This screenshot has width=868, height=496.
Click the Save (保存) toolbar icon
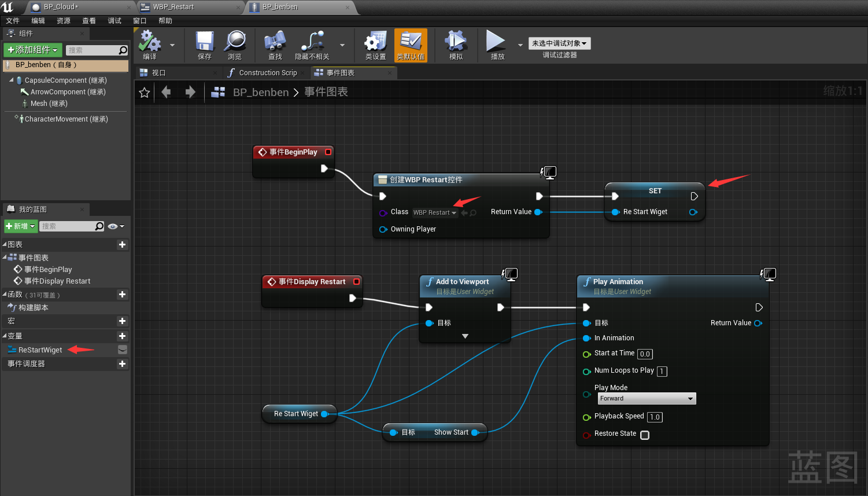[x=205, y=43]
